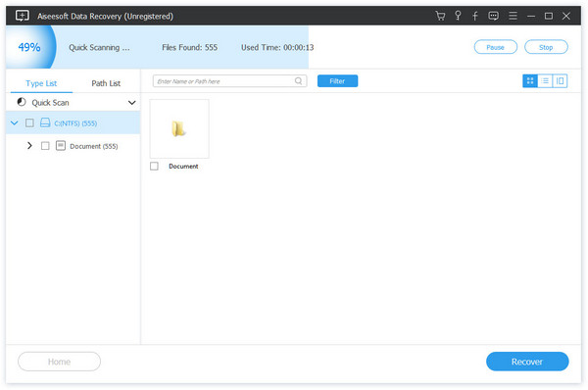
Task: Click the Used Time: 00:00:13 text
Action: [277, 47]
